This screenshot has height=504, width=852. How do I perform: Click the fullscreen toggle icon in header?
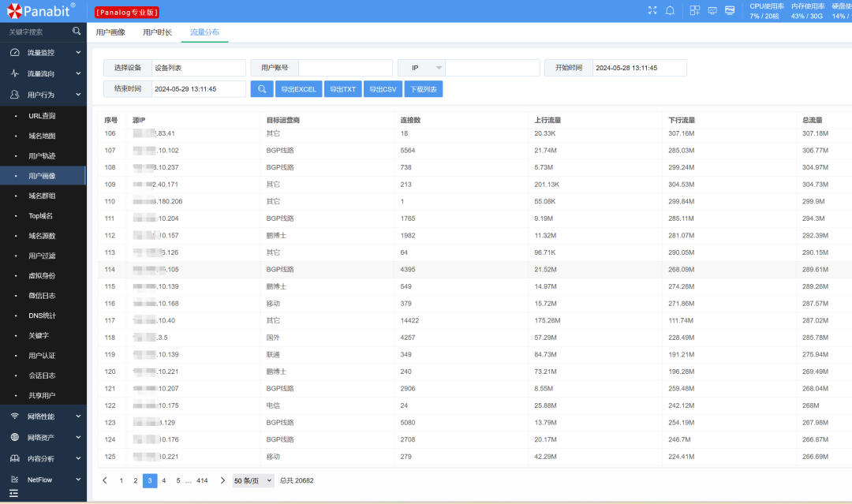click(652, 10)
